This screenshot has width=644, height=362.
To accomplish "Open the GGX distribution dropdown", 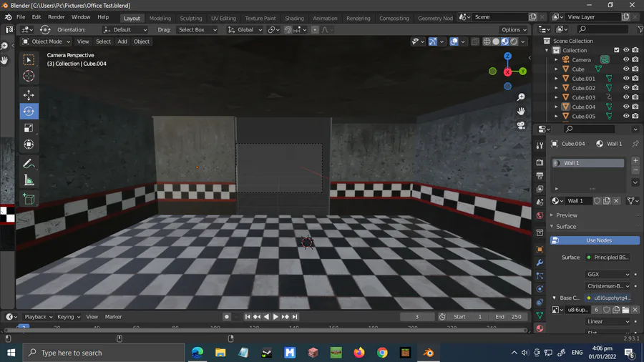I will [x=608, y=274].
